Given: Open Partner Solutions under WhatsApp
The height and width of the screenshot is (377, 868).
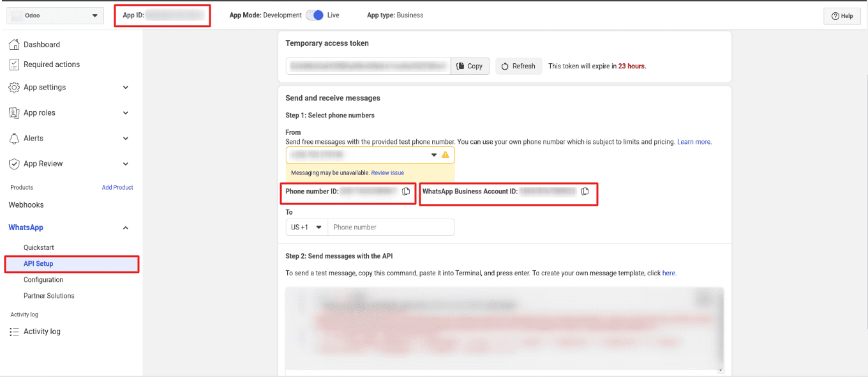Looking at the screenshot, I should [49, 296].
